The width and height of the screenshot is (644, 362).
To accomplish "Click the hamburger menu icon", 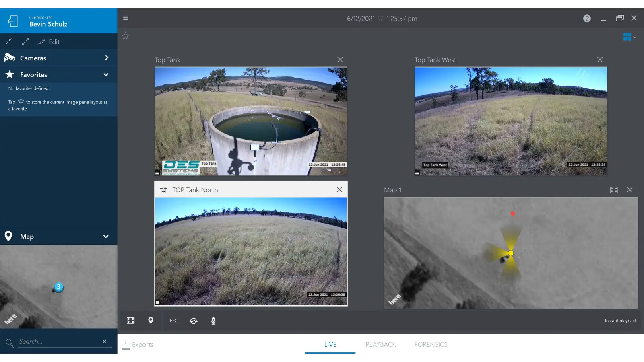I will pos(126,18).
